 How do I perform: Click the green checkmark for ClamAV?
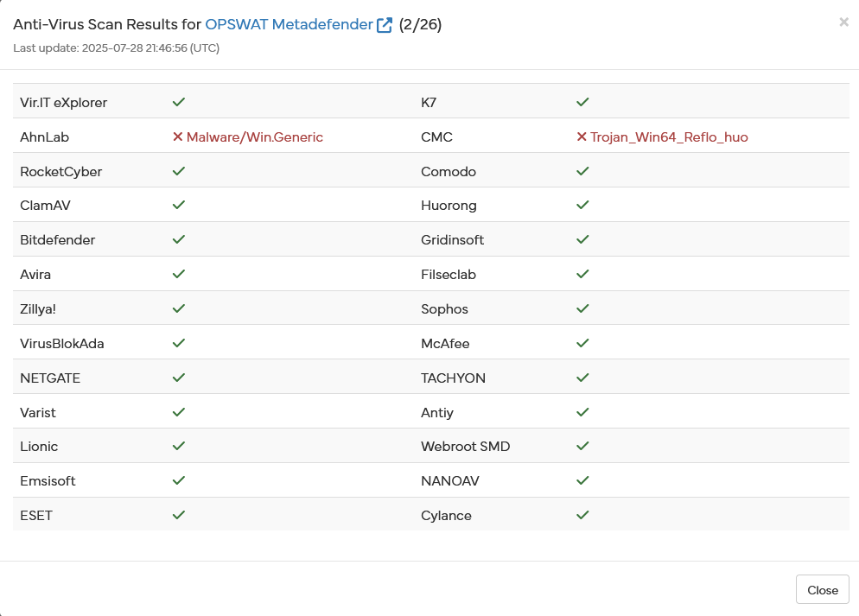[x=179, y=206]
